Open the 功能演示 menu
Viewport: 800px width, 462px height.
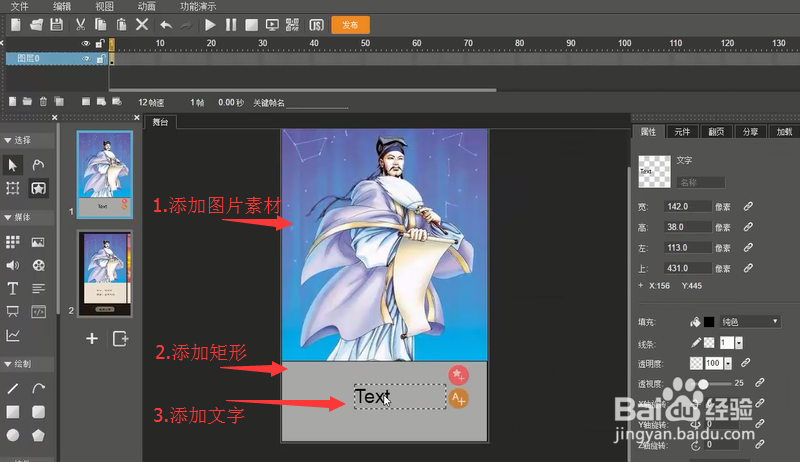[x=198, y=6]
